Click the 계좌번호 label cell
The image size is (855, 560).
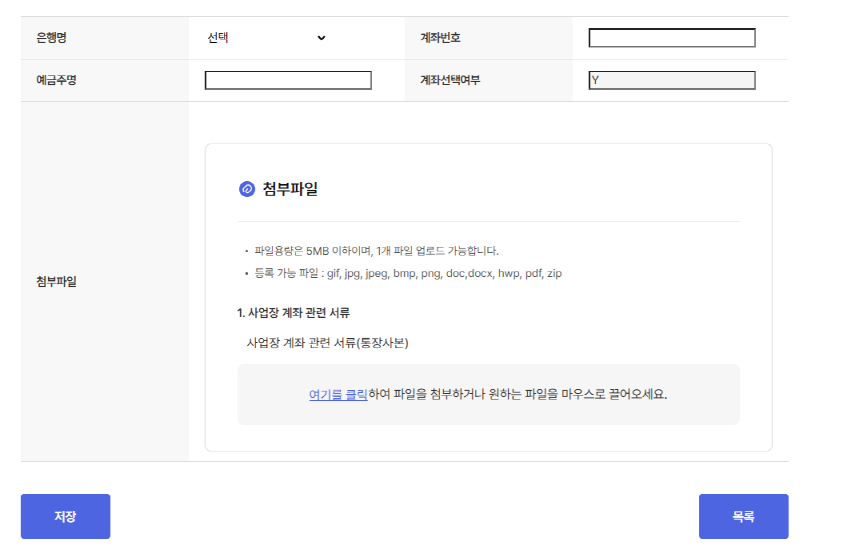pyautogui.click(x=440, y=38)
